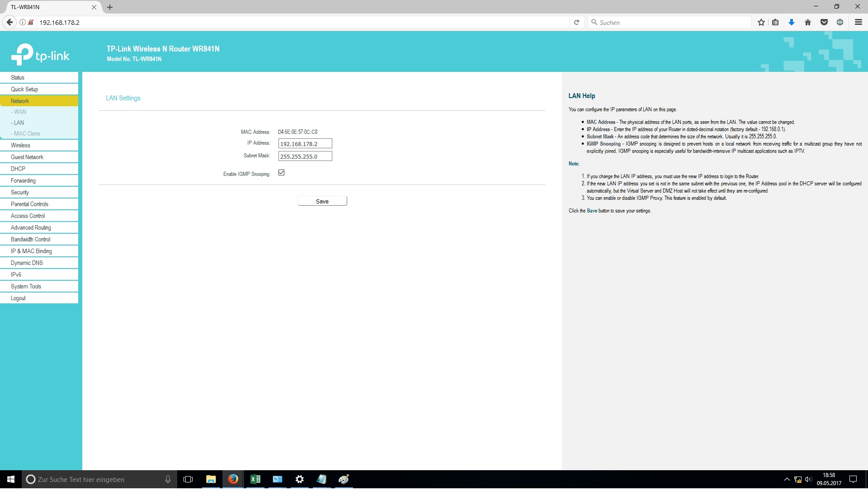Go to browser home page icon
The image size is (868, 491).
[808, 22]
